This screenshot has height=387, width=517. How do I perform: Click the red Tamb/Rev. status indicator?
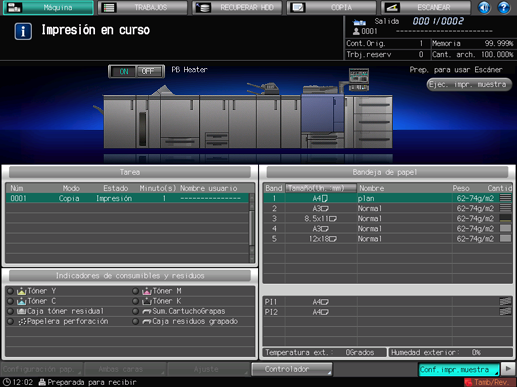point(490,382)
